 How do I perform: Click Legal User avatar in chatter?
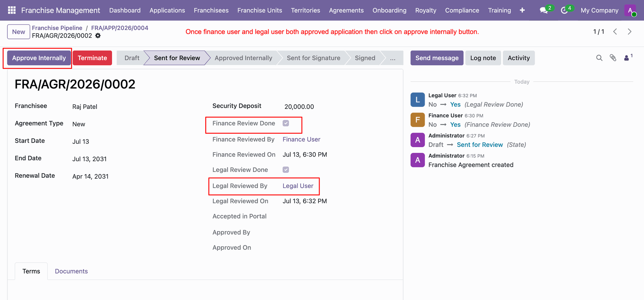[x=418, y=100]
